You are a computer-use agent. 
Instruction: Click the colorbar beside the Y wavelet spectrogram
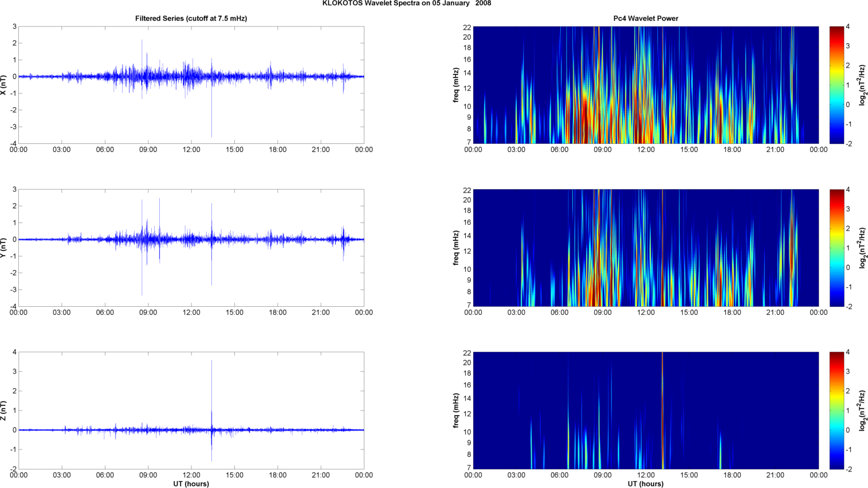(836, 248)
